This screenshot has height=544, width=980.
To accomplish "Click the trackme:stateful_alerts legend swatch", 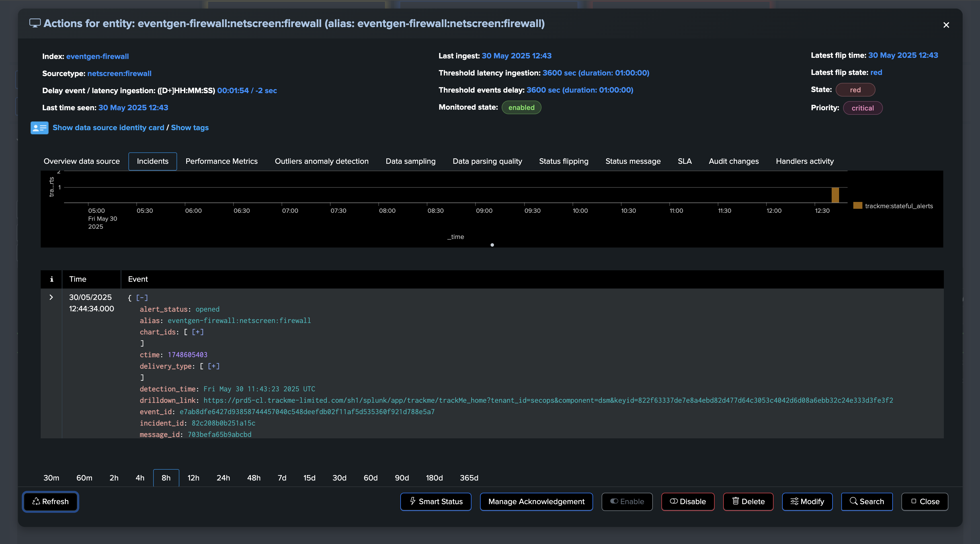I will point(858,206).
